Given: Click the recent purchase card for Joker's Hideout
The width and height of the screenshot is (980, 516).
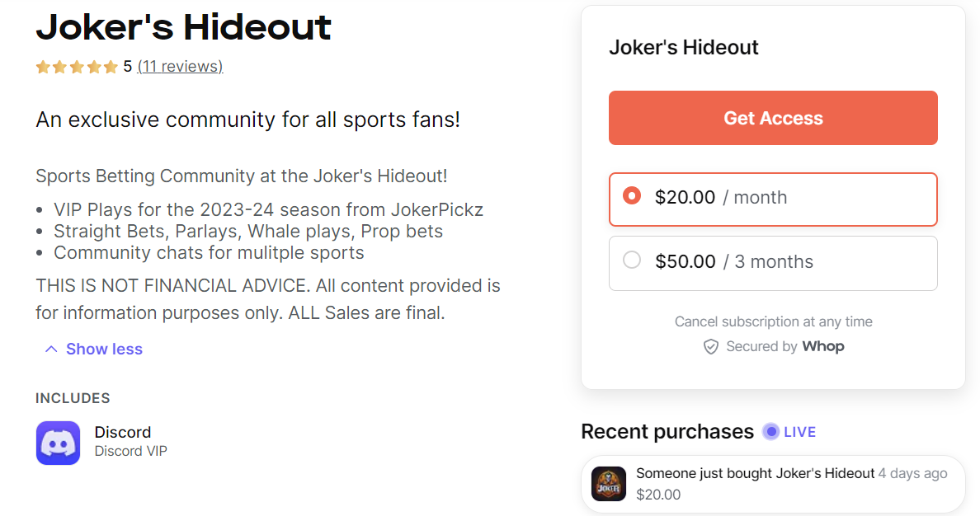Looking at the screenshot, I should pyautogui.click(x=773, y=484).
